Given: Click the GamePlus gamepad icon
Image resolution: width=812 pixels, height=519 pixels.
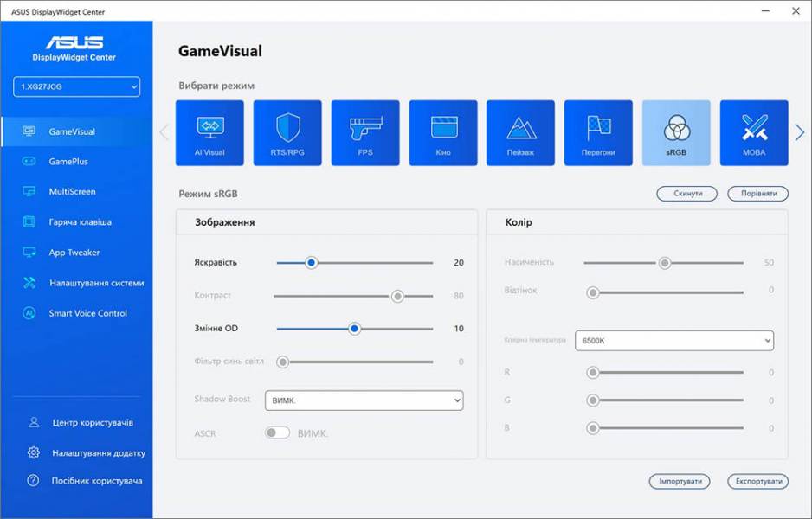Looking at the screenshot, I should click(x=29, y=162).
